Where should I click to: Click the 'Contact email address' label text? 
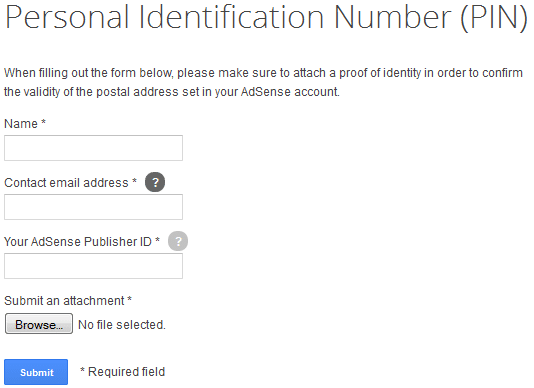click(x=66, y=183)
